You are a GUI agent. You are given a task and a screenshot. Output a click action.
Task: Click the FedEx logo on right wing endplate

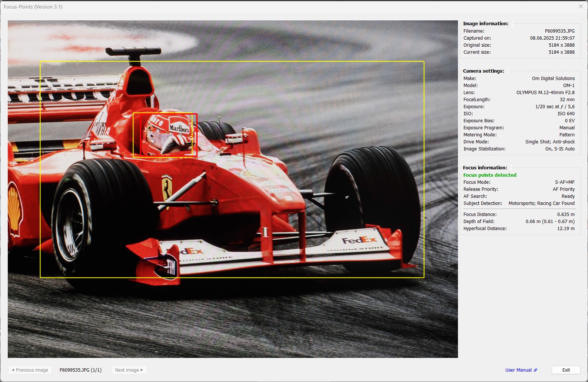pos(358,240)
